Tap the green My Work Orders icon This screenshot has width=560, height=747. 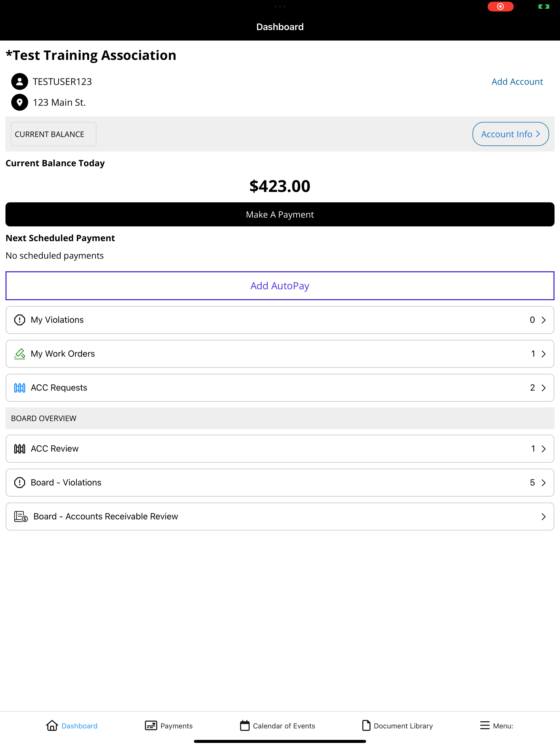click(20, 354)
